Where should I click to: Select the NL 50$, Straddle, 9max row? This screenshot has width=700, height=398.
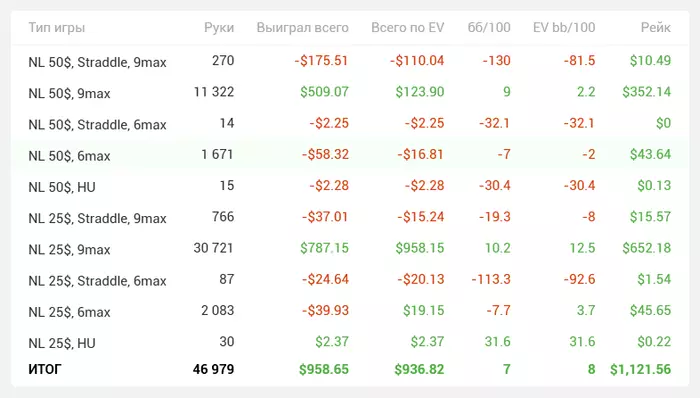350,61
